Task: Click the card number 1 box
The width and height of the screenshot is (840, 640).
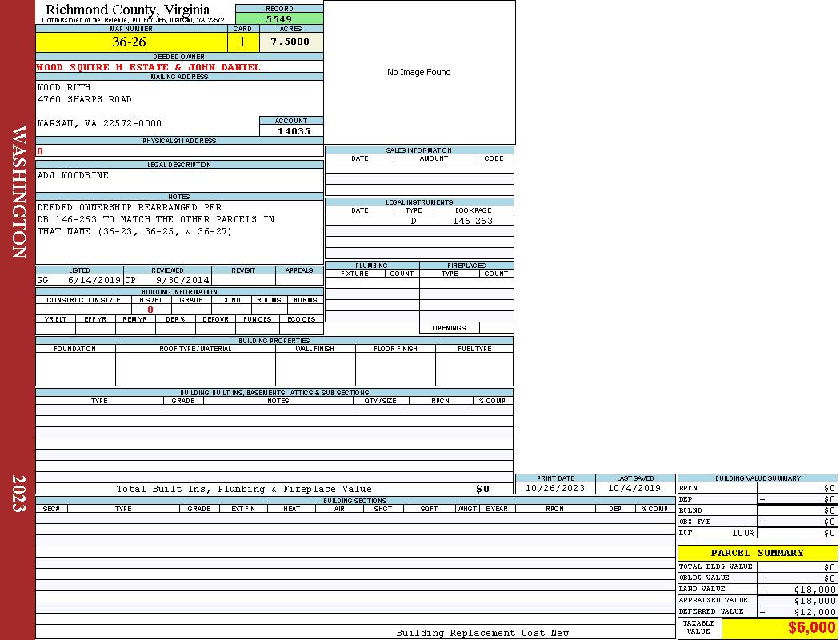Action: click(x=242, y=42)
